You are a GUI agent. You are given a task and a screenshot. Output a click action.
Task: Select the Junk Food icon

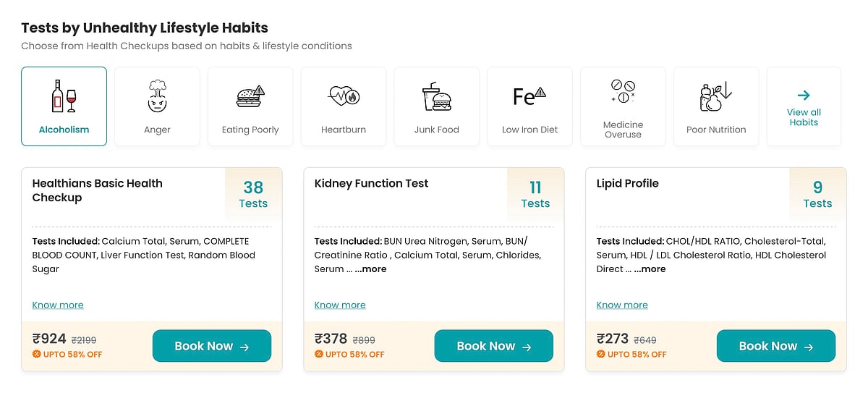[x=436, y=96]
